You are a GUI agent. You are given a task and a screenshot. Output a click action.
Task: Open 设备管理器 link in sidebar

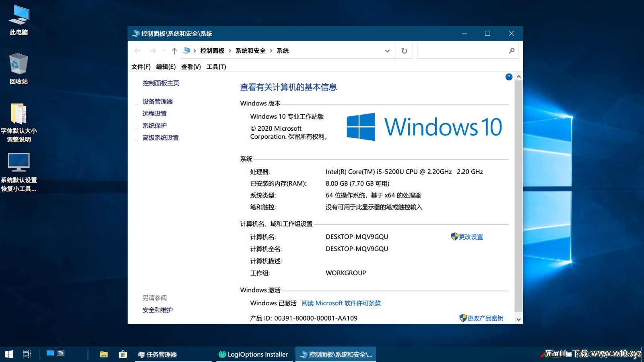pos(157,101)
